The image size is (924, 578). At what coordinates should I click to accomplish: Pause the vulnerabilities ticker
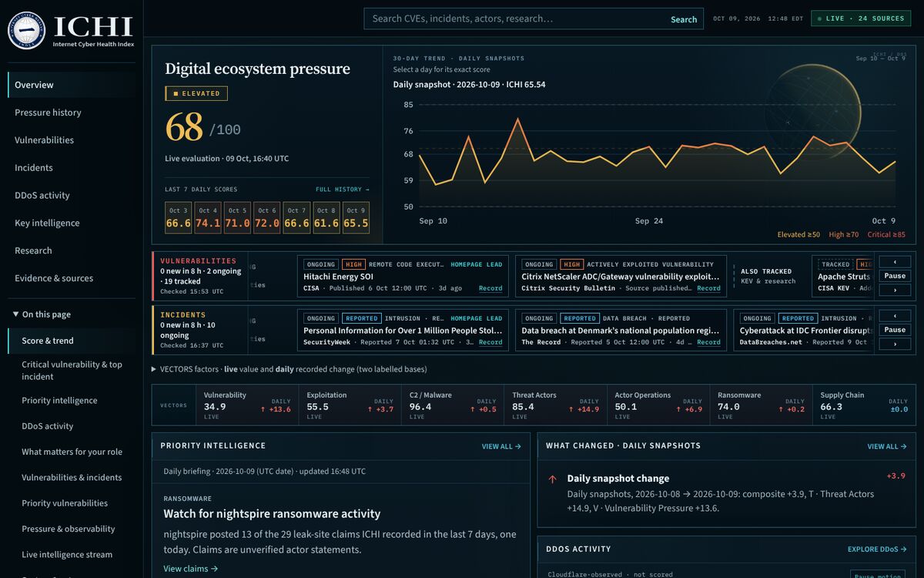(x=895, y=276)
